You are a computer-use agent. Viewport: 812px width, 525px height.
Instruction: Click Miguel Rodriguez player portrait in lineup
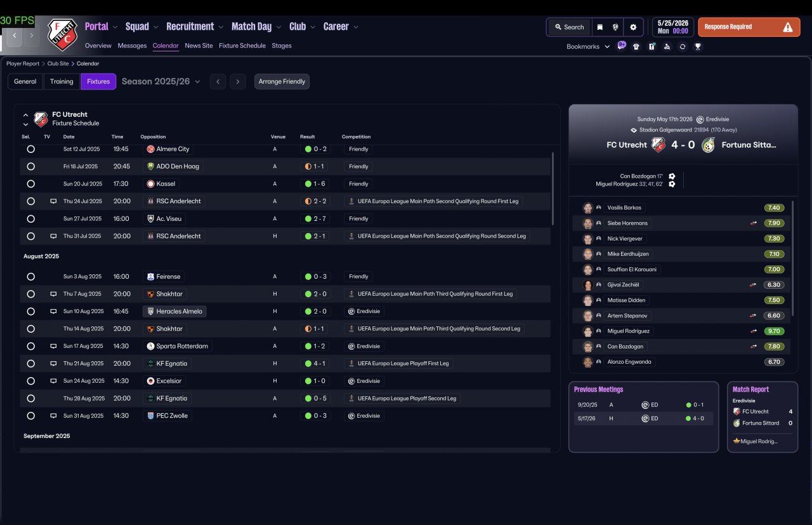pyautogui.click(x=587, y=331)
